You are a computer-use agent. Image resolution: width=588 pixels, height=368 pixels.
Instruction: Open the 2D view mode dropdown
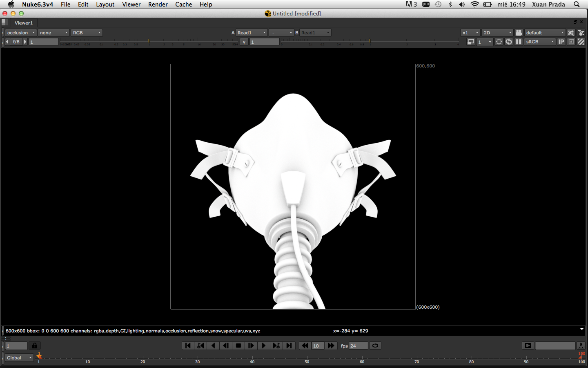click(497, 33)
